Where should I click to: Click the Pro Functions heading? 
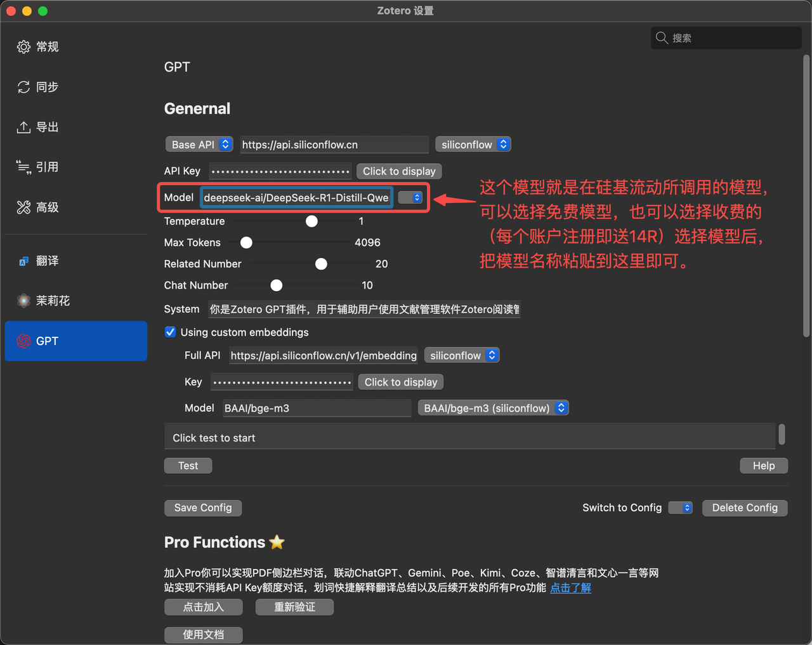pyautogui.click(x=214, y=542)
